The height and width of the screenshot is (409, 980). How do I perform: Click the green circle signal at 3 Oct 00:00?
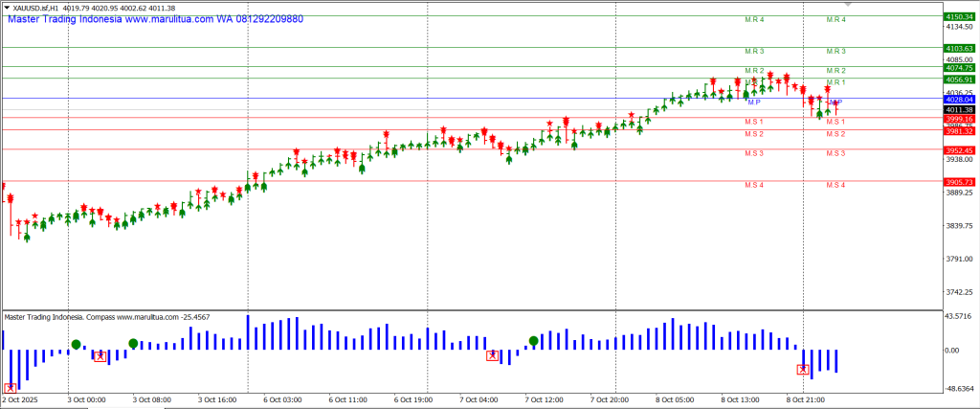pos(76,344)
